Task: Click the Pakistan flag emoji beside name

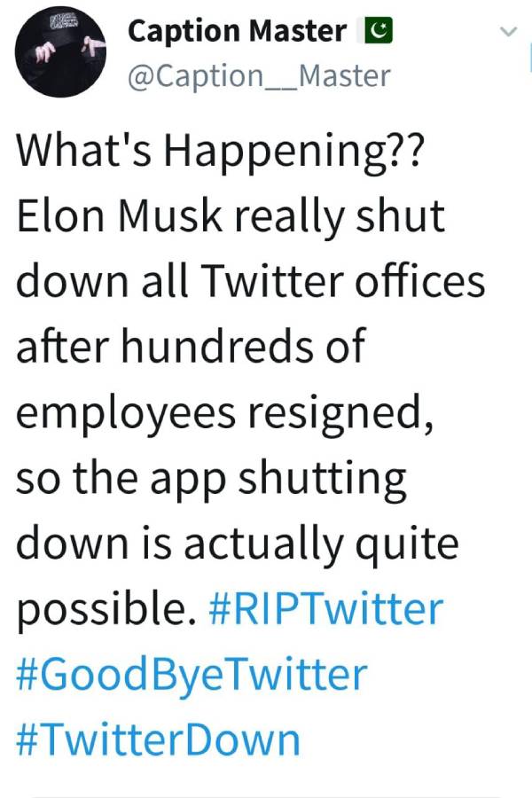Action: [375, 32]
